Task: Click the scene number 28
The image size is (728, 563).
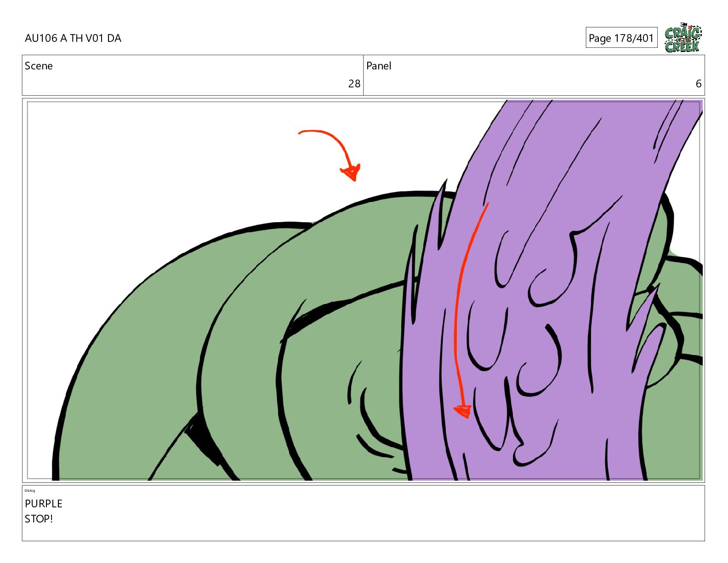Action: tap(354, 84)
